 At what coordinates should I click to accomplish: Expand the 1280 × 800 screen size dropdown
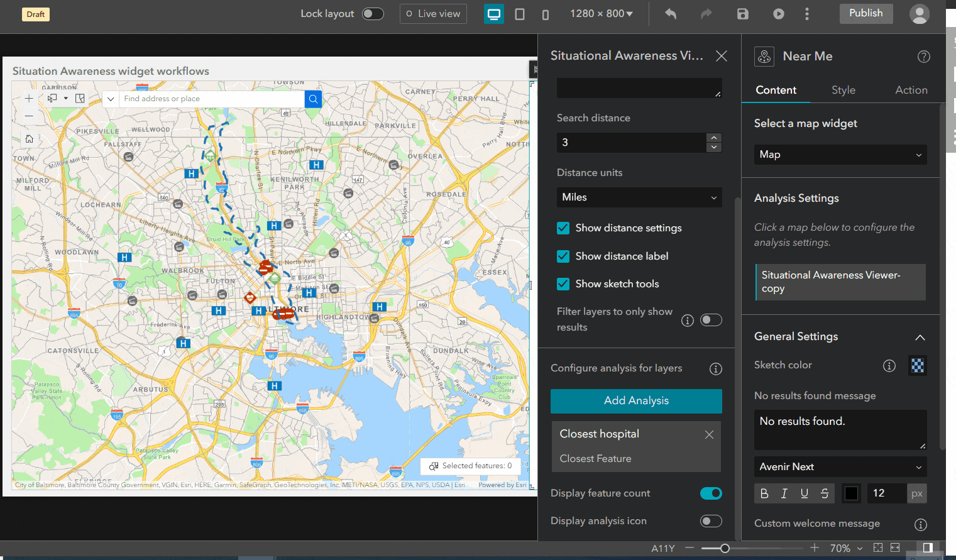(602, 13)
